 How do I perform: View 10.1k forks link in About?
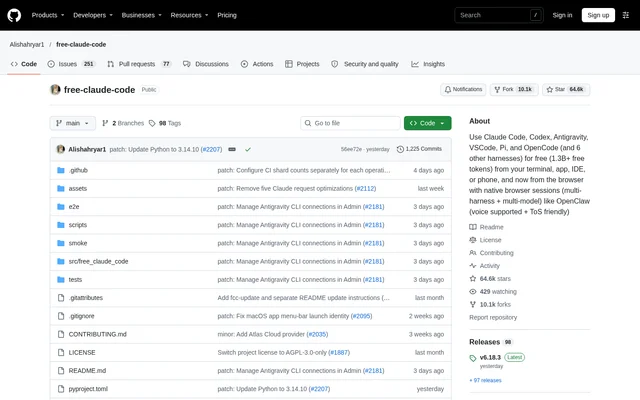(490, 304)
